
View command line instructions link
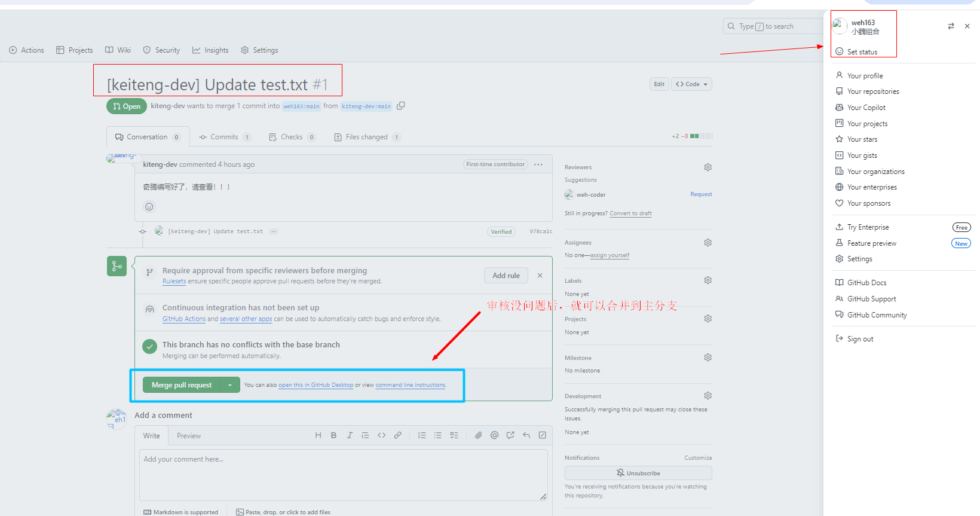click(411, 385)
